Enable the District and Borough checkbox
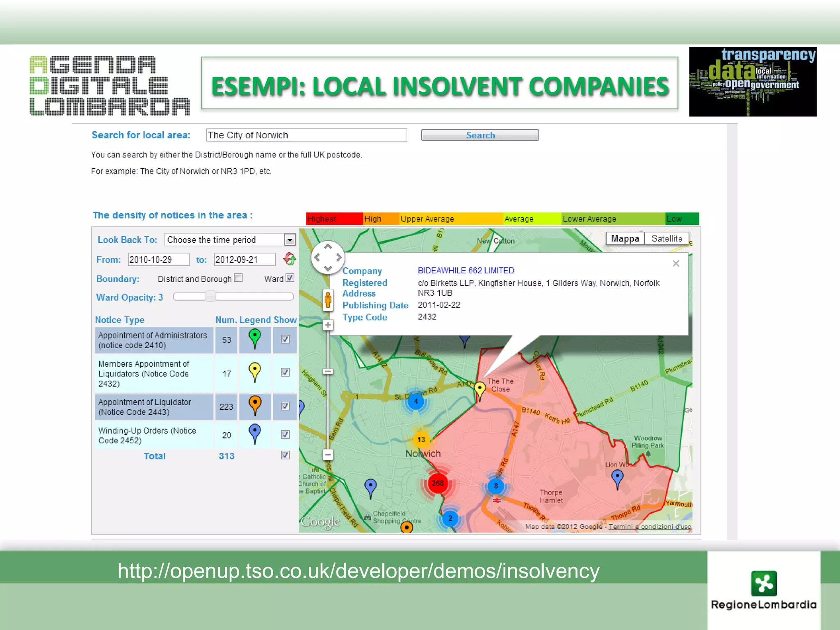The image size is (840, 630). tap(238, 278)
